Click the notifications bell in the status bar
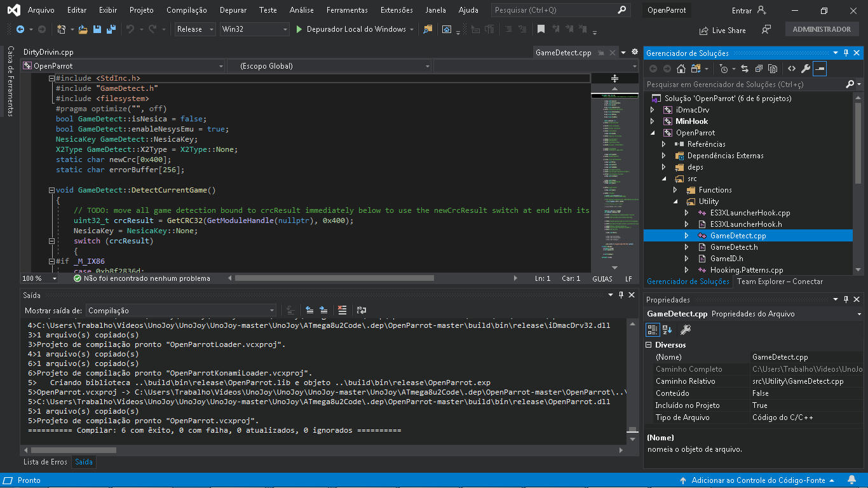The height and width of the screenshot is (488, 868). 852,480
